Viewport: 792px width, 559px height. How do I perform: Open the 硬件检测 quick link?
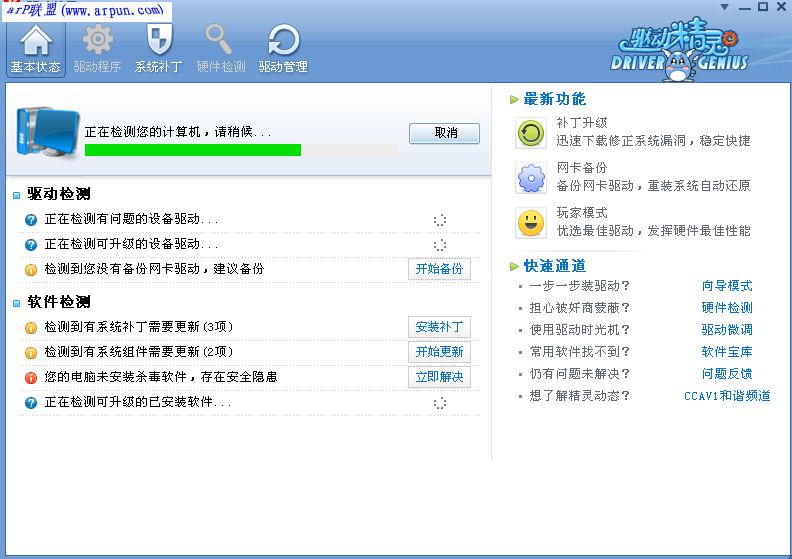(x=727, y=308)
